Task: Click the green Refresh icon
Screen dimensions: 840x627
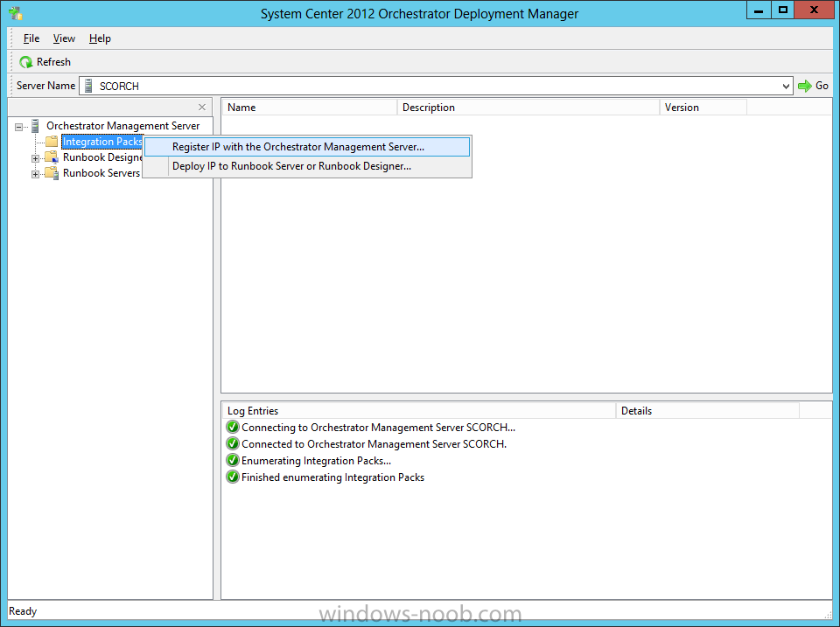Action: (x=25, y=62)
